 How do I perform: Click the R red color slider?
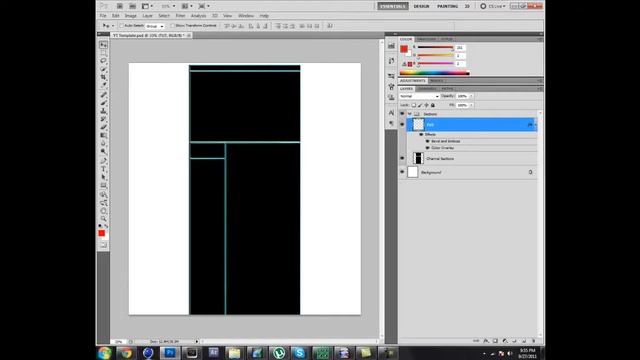coord(435,48)
